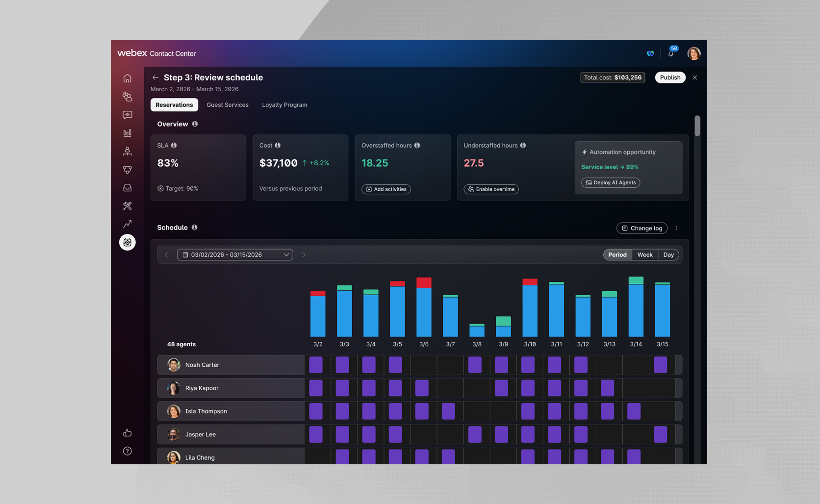Switch schedule view to Week
The height and width of the screenshot is (504, 820).
click(644, 255)
